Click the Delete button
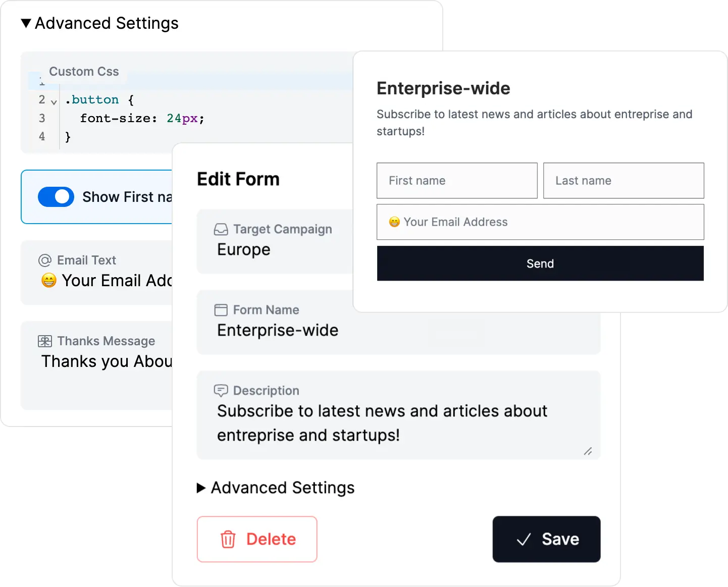The height and width of the screenshot is (587, 728). [x=257, y=539]
